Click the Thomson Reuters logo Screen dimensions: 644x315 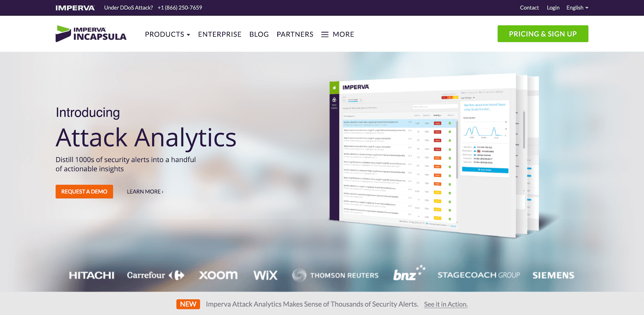tap(335, 275)
